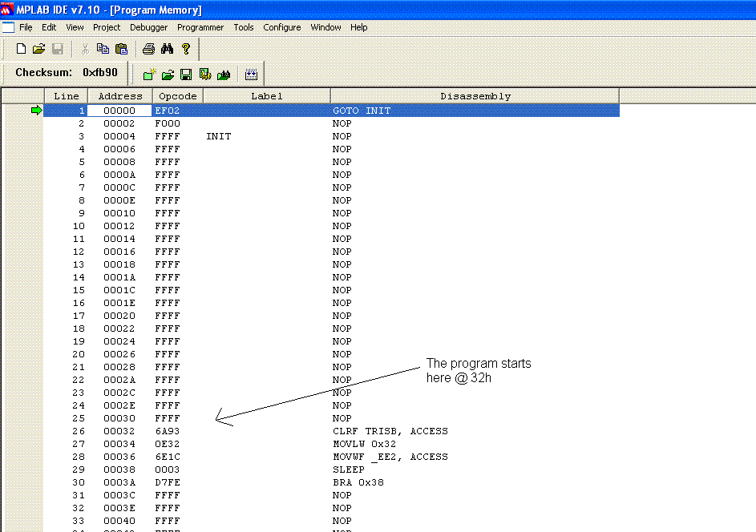Click the Disassembly column header
Image resolution: width=756 pixels, height=532 pixels.
(475, 96)
